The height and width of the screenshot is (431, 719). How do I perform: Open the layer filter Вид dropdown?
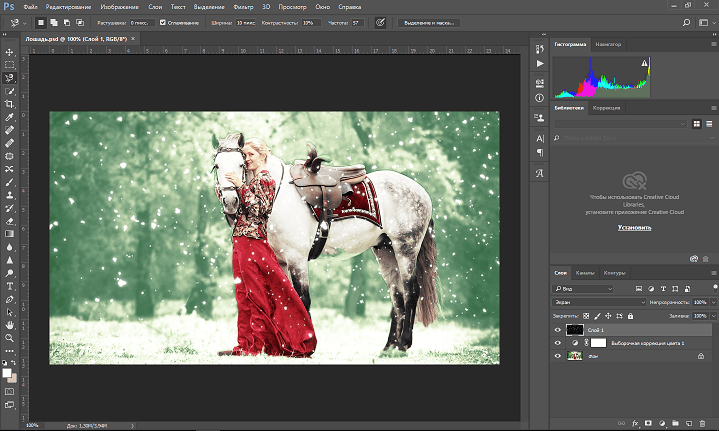pos(583,289)
